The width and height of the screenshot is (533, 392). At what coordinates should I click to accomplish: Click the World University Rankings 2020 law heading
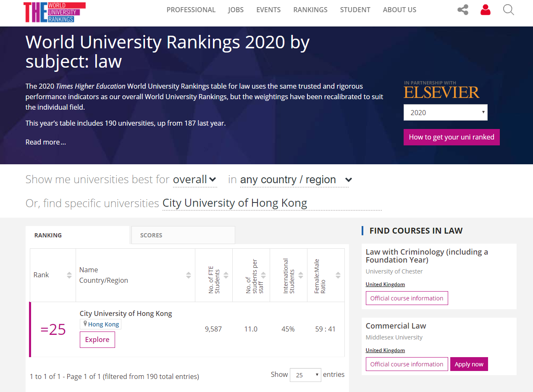coord(168,52)
